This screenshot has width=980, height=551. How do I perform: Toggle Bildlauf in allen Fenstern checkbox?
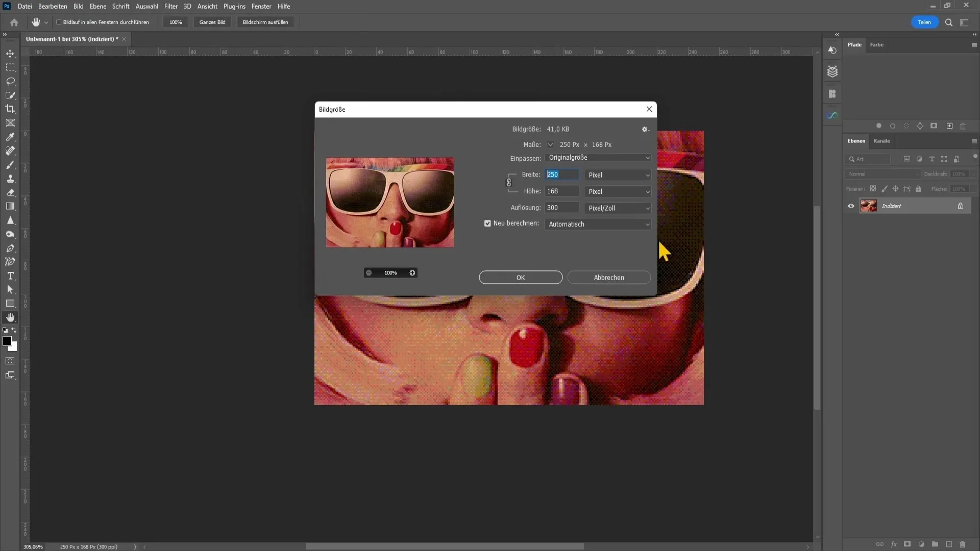[x=59, y=22]
